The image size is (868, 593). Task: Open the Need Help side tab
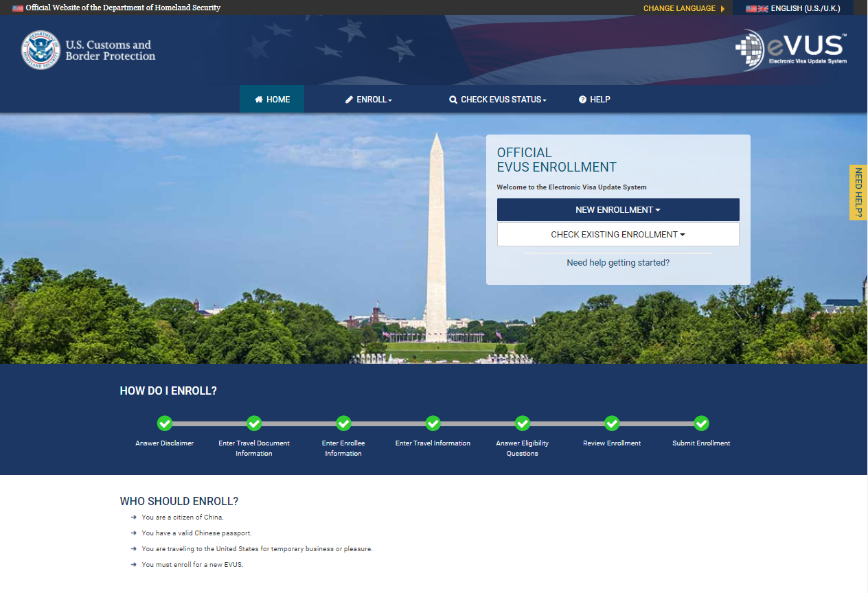(858, 193)
